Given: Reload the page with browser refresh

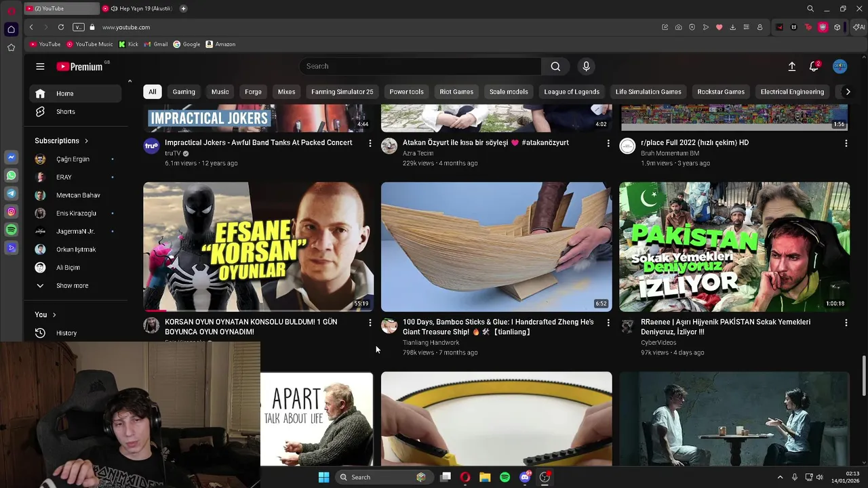Looking at the screenshot, I should 61,27.
